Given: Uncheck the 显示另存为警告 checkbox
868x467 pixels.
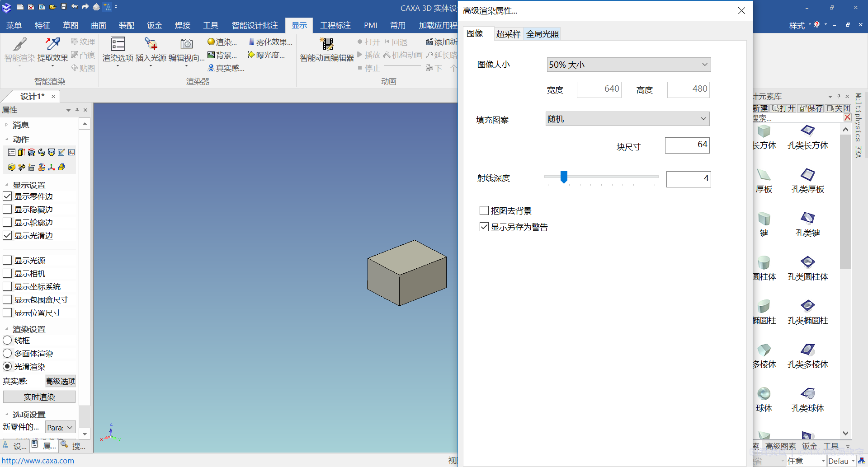Looking at the screenshot, I should tap(484, 227).
